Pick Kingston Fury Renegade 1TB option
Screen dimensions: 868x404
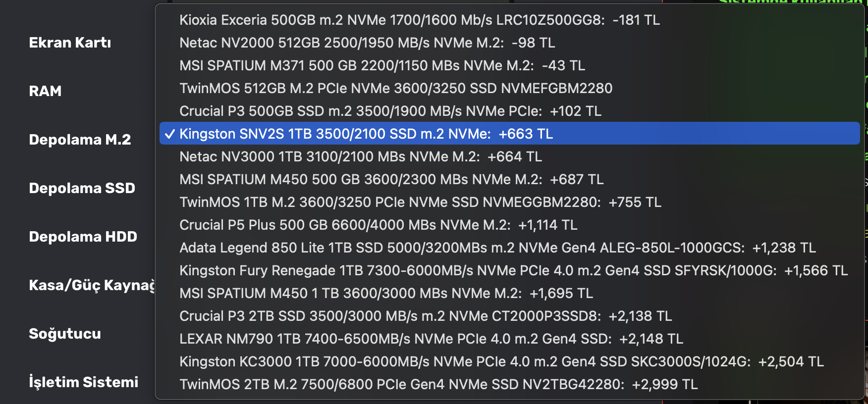513,270
